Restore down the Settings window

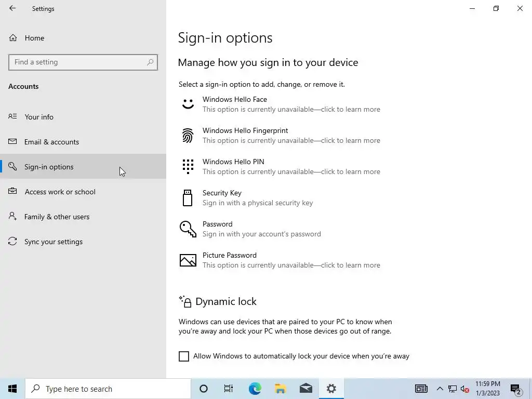coord(496,8)
